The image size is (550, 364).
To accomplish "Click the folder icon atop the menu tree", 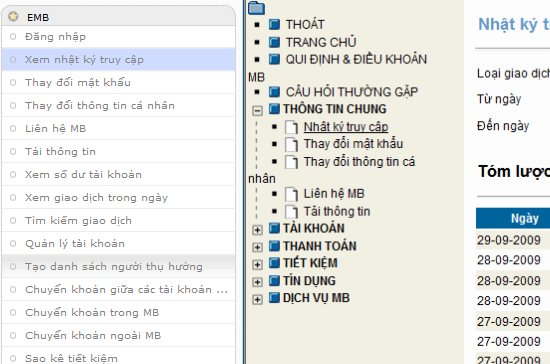I will click(x=256, y=8).
